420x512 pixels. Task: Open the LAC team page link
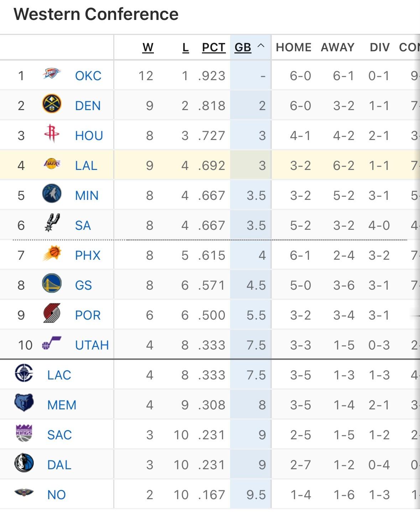(59, 375)
